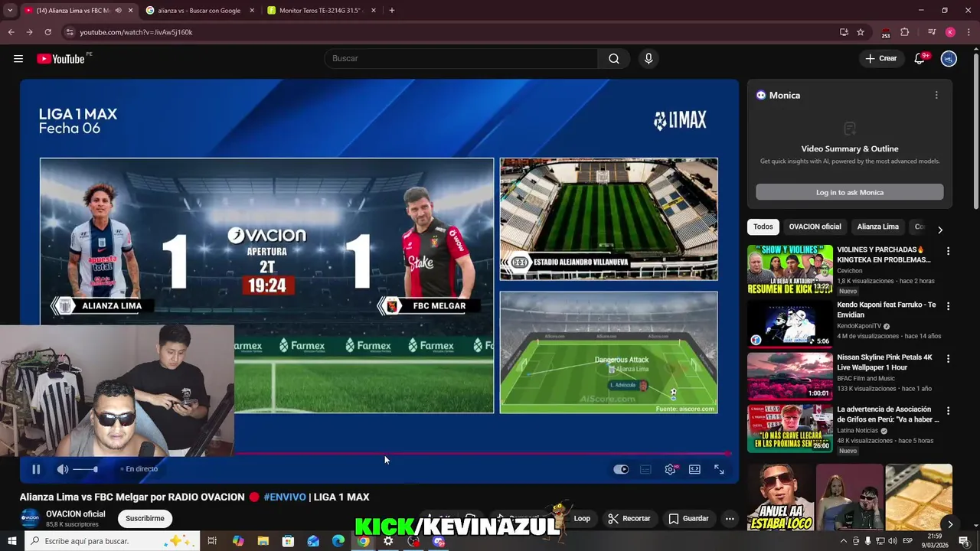This screenshot has height=551, width=980.
Task: Click the Crear button
Action: point(881,59)
